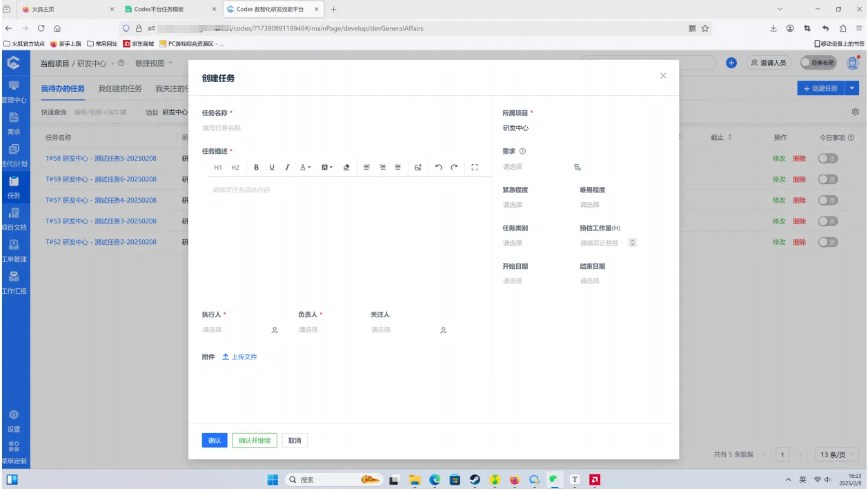868x491 pixels.
Task: Open the background highlight color picker
Action: click(x=327, y=168)
